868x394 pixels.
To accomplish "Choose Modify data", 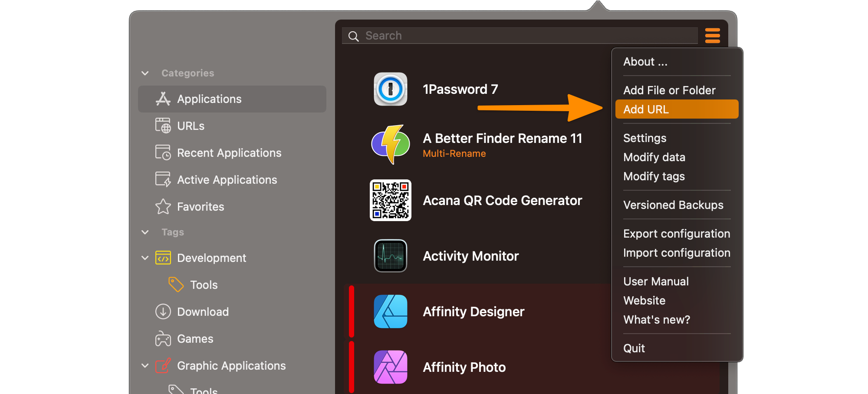I will coord(677,157).
